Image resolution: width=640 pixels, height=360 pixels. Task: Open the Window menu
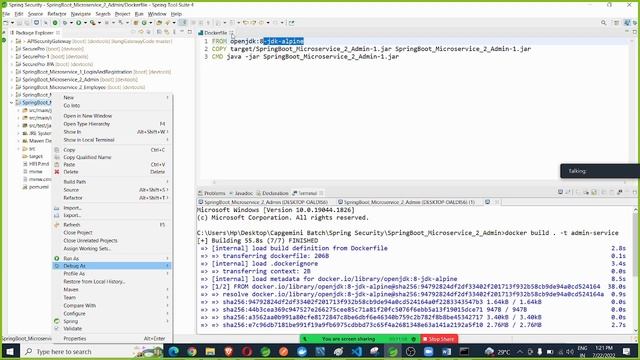157,14
